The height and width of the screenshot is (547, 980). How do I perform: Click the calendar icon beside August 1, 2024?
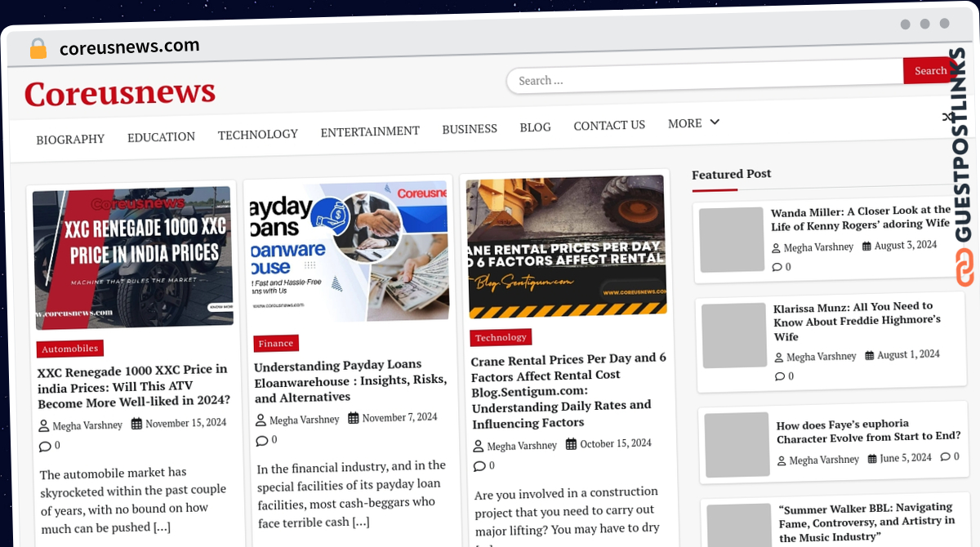pos(869,355)
